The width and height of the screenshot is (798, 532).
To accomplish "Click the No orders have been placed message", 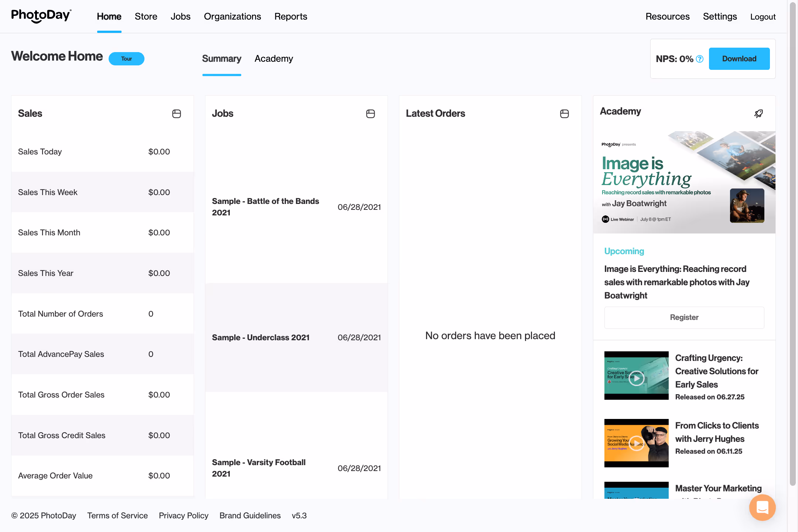I will (x=490, y=336).
